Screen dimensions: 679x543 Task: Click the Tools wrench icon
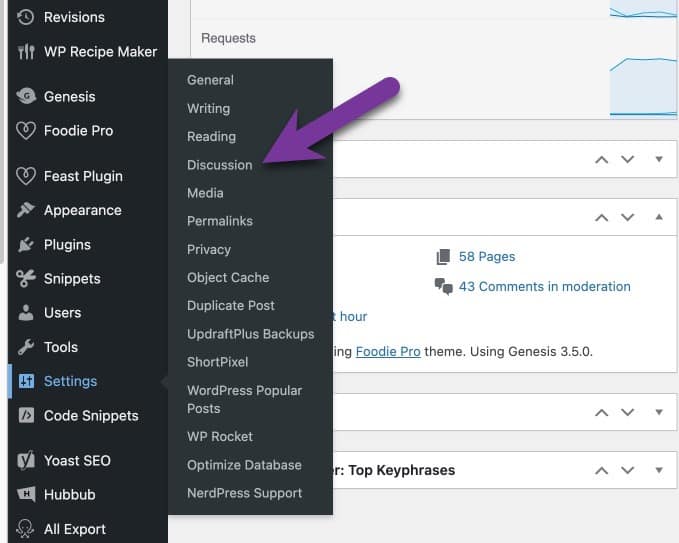coord(26,347)
